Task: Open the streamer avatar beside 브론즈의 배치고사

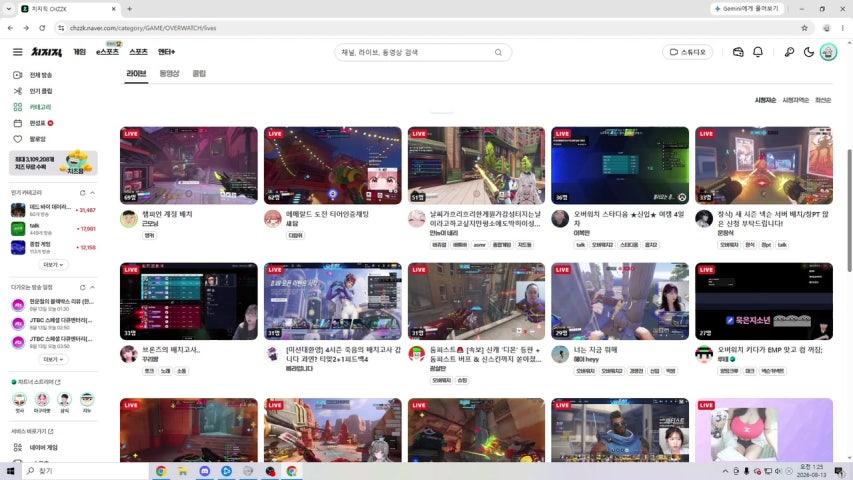Action: point(129,354)
